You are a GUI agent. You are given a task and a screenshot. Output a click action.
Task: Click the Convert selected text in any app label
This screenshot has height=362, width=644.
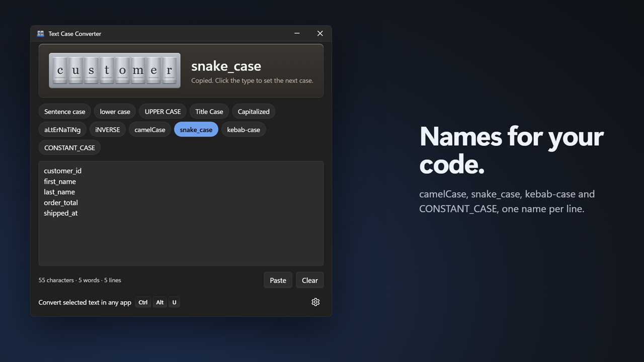pos(85,303)
